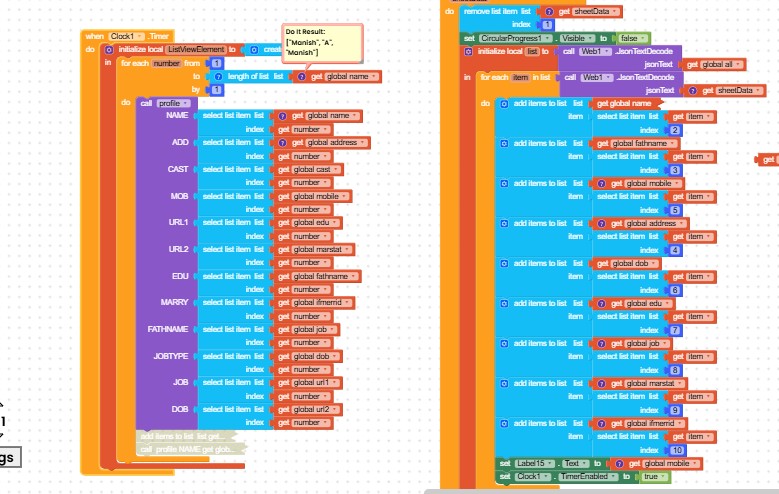Screen dimensions: 779x494
Task: Click the horizontal scrollbar at the bottom
Action: [602, 492]
